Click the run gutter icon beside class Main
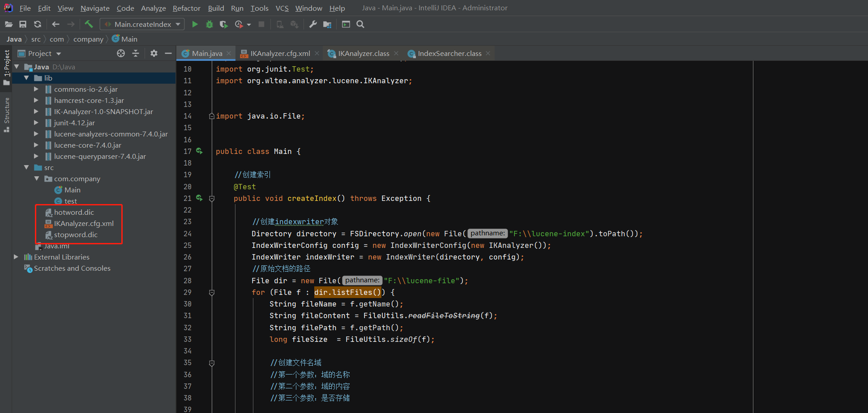 tap(199, 151)
